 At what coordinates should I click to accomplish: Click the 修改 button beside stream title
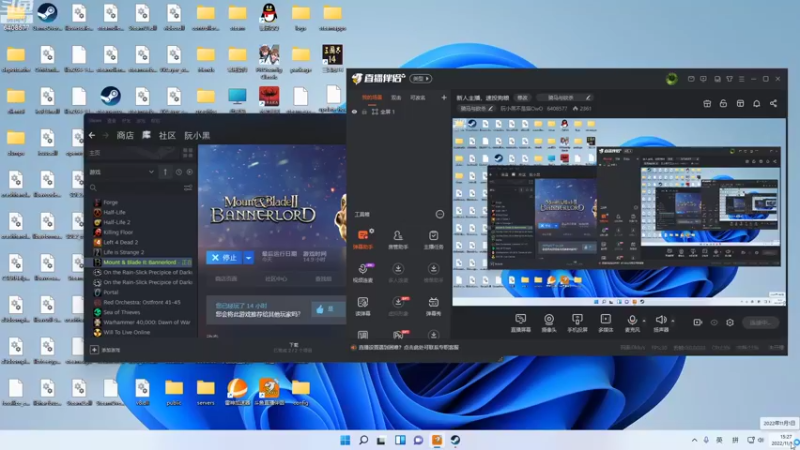click(522, 97)
